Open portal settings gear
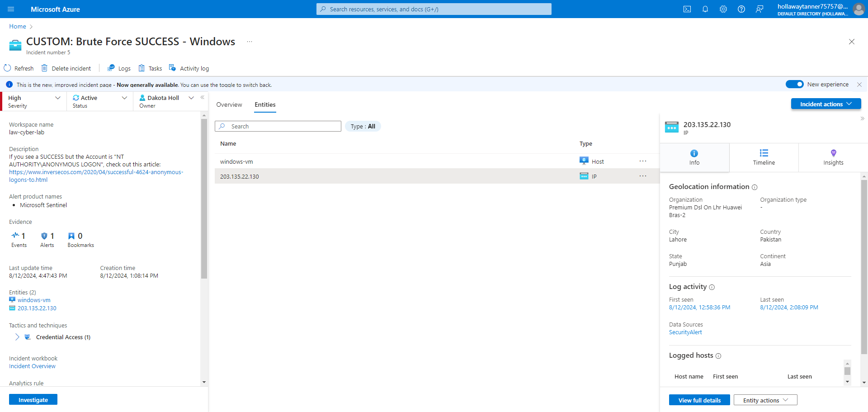868x412 pixels. 723,9
